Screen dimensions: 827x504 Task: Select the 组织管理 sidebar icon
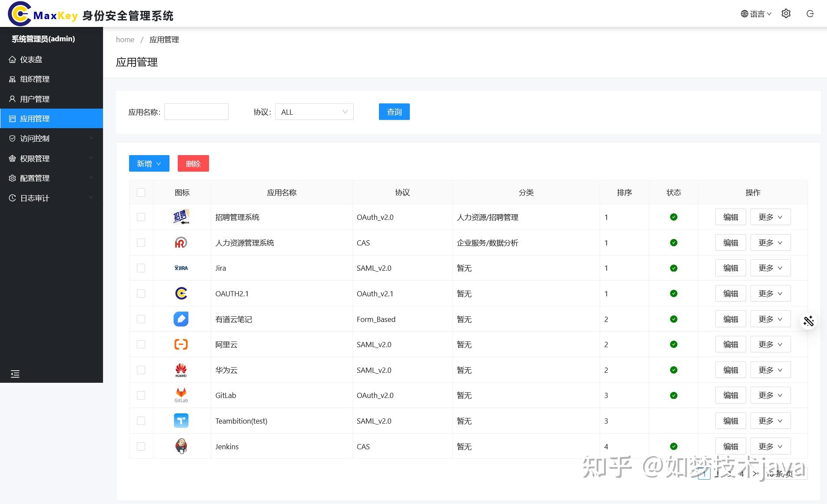click(x=13, y=79)
